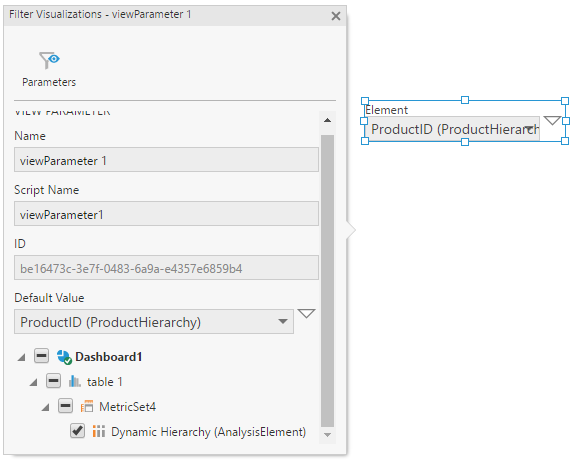This screenshot has width=573, height=463.
Task: Toggle the table 1 checkbox
Action: [x=53, y=381]
